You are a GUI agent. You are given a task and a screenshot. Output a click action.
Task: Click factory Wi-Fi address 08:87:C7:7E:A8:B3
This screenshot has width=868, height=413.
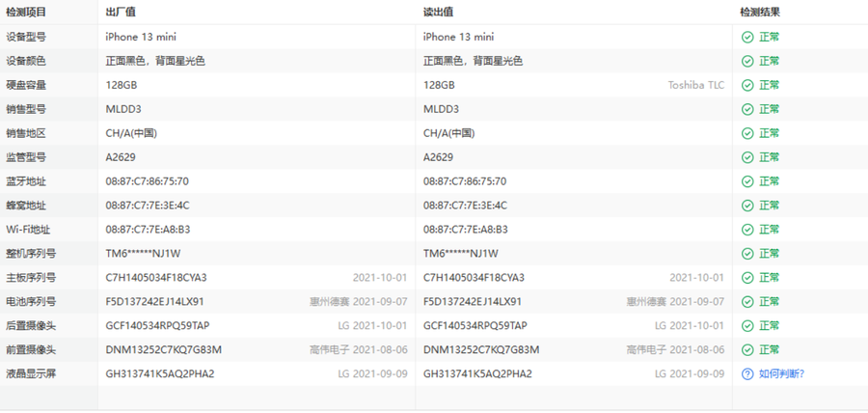pos(148,230)
